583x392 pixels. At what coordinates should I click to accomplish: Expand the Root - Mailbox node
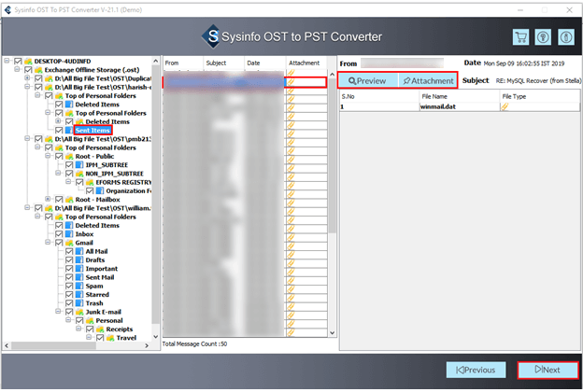pyautogui.click(x=48, y=199)
